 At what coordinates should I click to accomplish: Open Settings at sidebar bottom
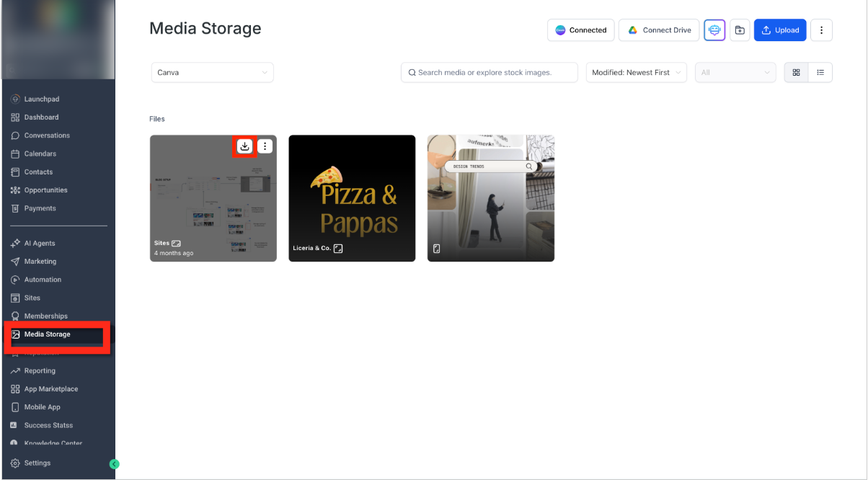point(37,463)
